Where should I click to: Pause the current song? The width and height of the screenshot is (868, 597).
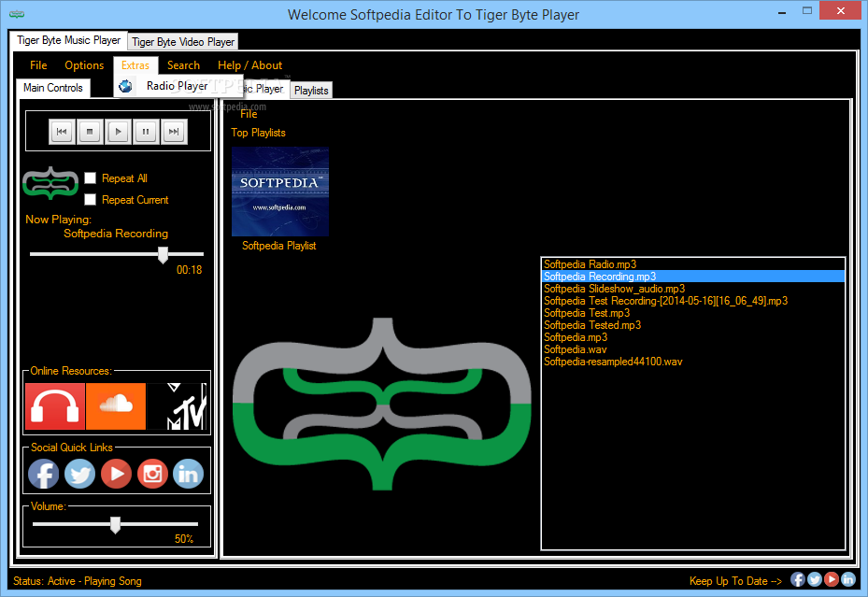[x=146, y=132]
